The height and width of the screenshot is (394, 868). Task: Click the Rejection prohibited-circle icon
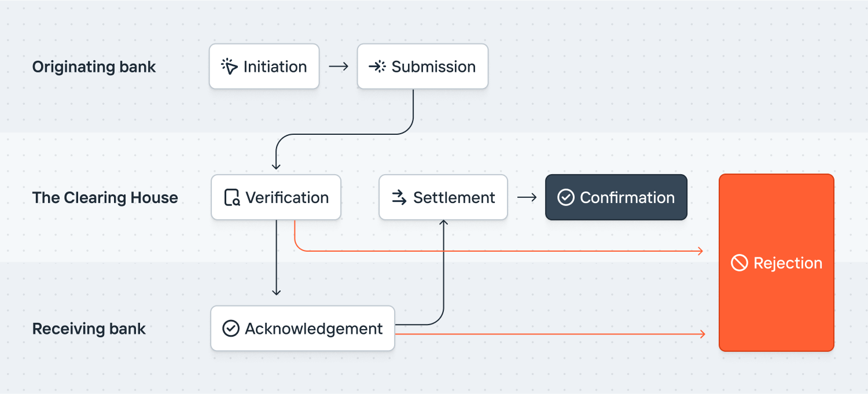tap(740, 263)
